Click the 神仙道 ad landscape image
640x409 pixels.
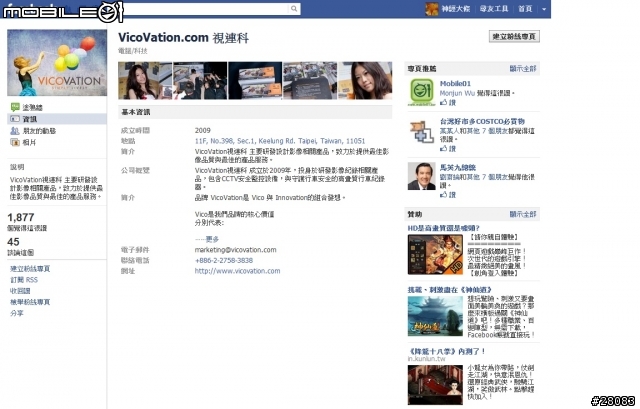[435, 316]
